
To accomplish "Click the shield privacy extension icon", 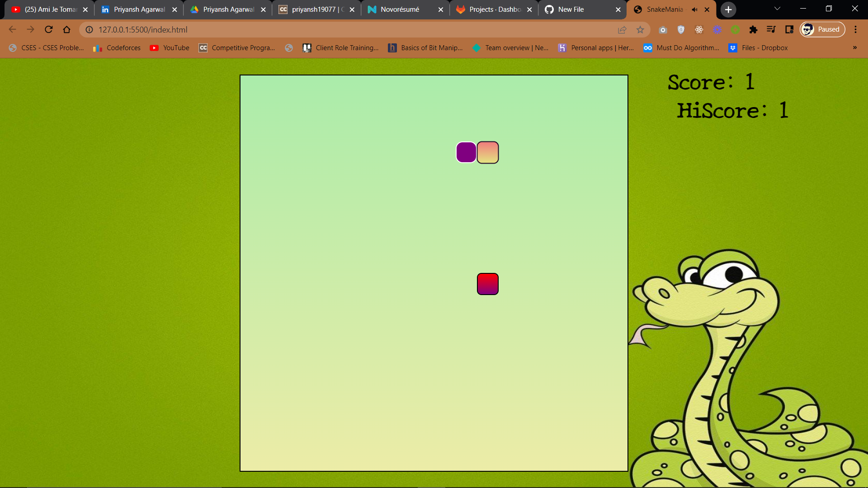I will [x=681, y=29].
